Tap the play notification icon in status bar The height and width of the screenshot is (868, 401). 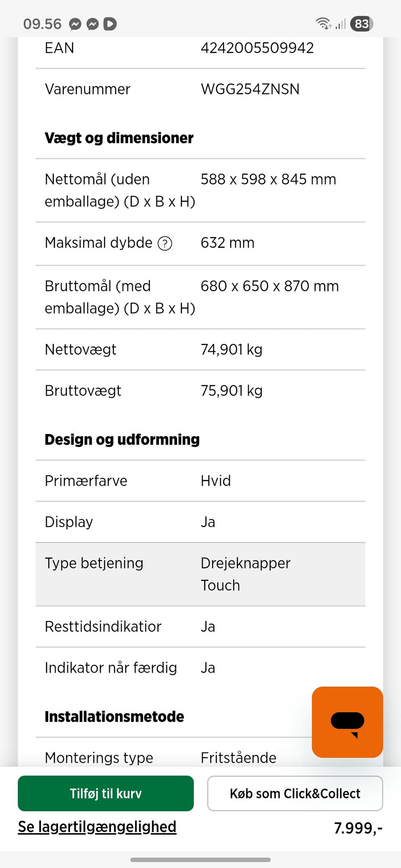click(110, 24)
